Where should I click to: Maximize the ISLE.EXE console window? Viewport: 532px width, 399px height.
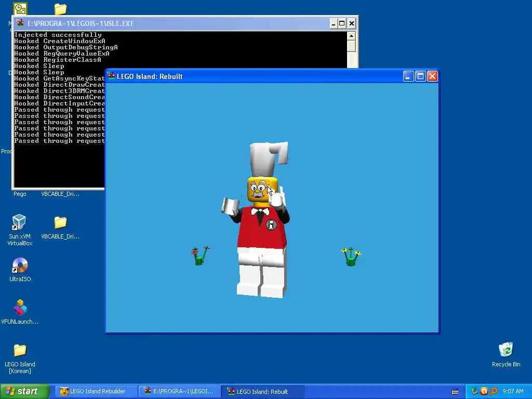pyautogui.click(x=342, y=23)
